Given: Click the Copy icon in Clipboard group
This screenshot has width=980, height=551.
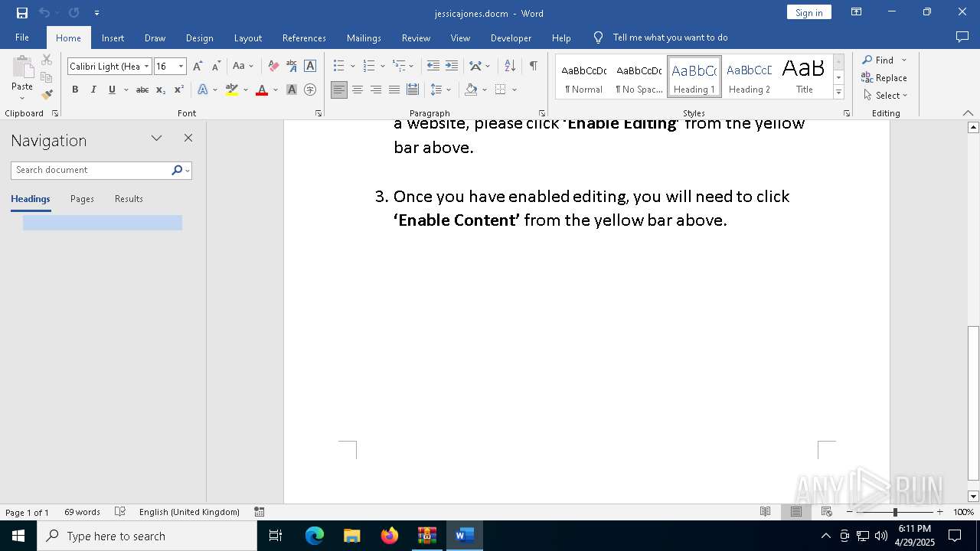Looking at the screenshot, I should (x=47, y=77).
